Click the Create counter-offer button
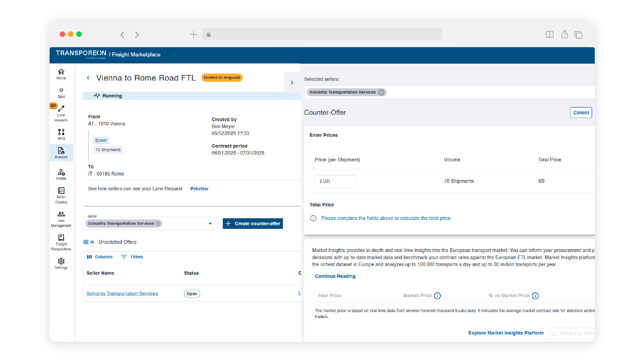Screen dimensions: 644x362 point(252,224)
